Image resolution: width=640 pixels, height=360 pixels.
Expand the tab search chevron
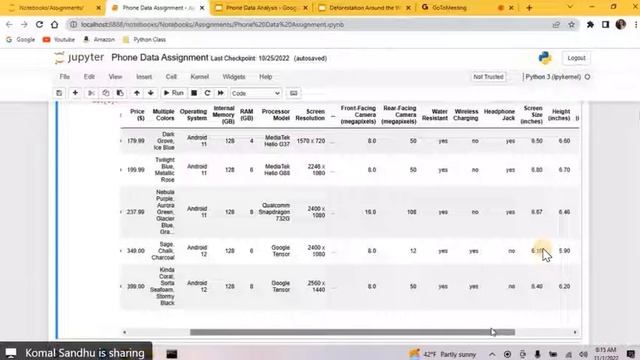pos(570,7)
